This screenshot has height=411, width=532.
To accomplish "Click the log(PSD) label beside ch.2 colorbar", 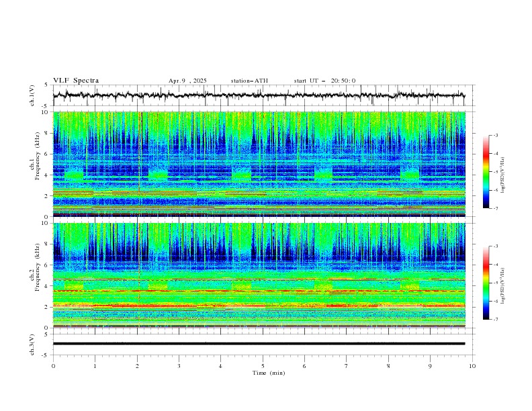I will (x=502, y=286).
